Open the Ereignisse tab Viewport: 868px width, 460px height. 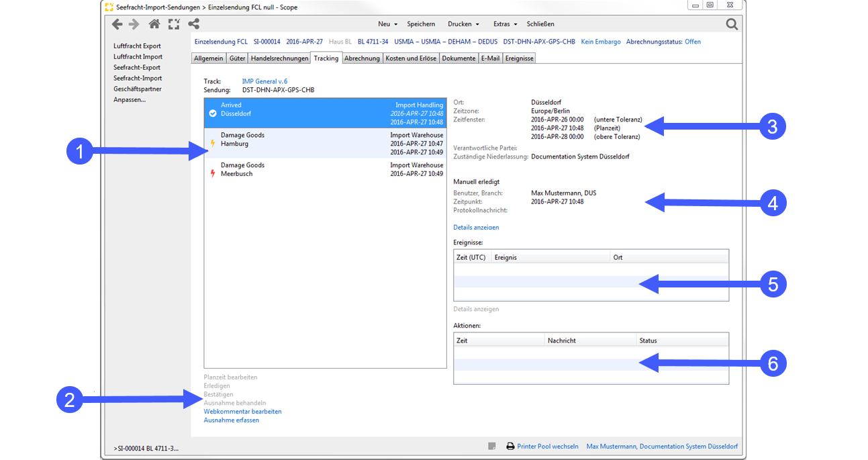click(518, 58)
